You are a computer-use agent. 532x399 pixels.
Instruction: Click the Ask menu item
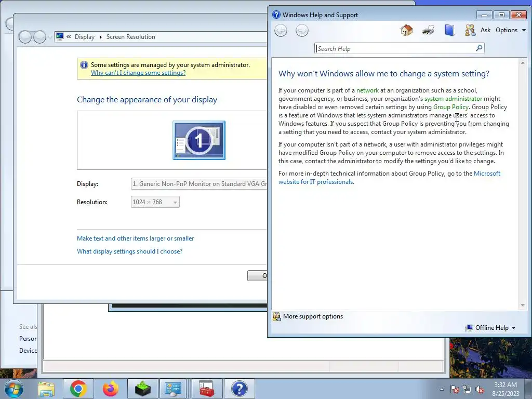(485, 30)
